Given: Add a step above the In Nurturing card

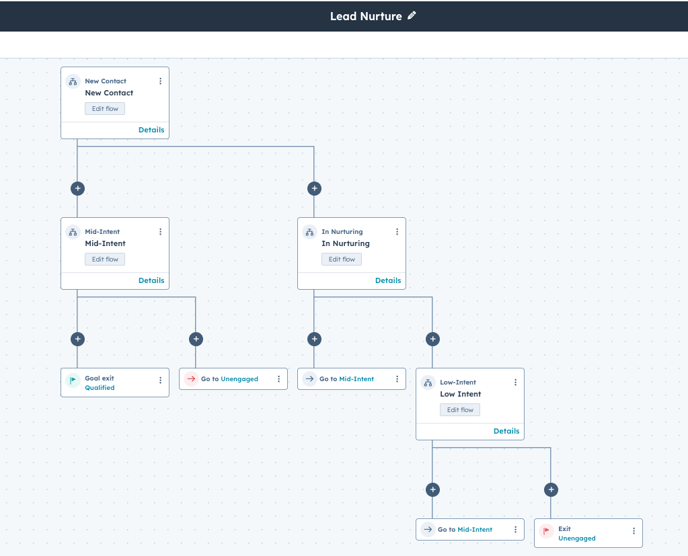Looking at the screenshot, I should (x=314, y=189).
